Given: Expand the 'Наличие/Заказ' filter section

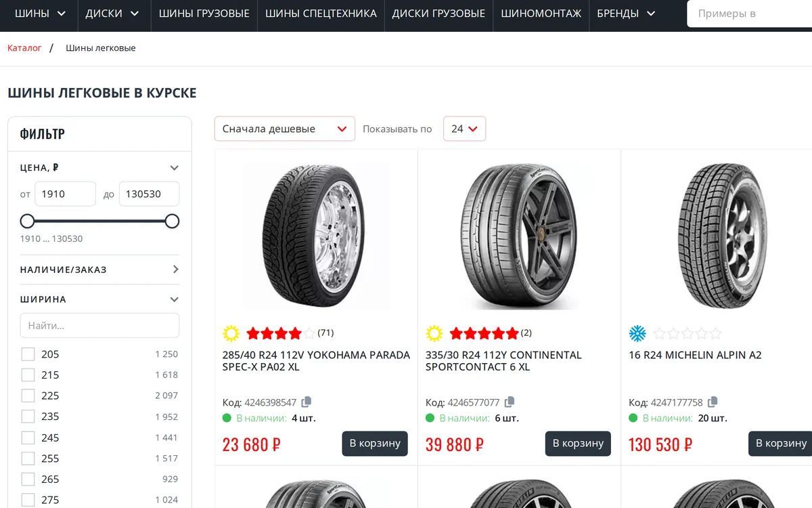Looking at the screenshot, I should [99, 270].
